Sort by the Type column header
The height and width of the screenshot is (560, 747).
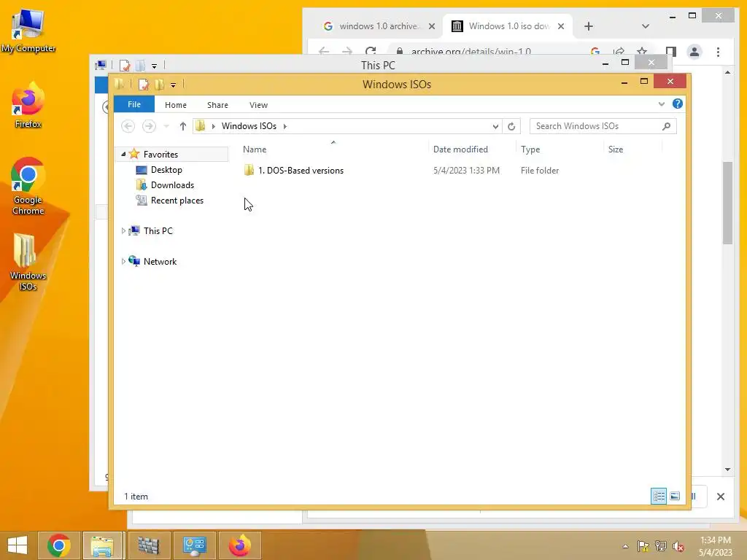[x=530, y=149]
